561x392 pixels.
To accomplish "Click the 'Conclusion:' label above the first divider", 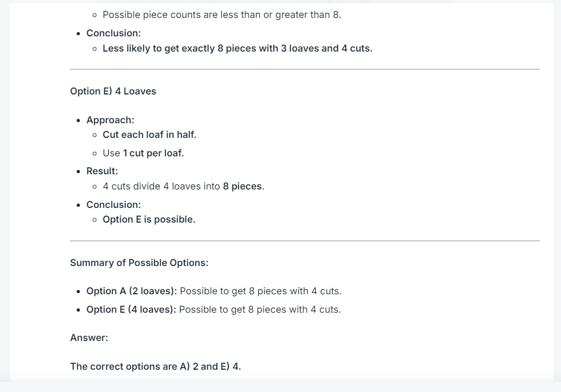I will pos(114,33).
